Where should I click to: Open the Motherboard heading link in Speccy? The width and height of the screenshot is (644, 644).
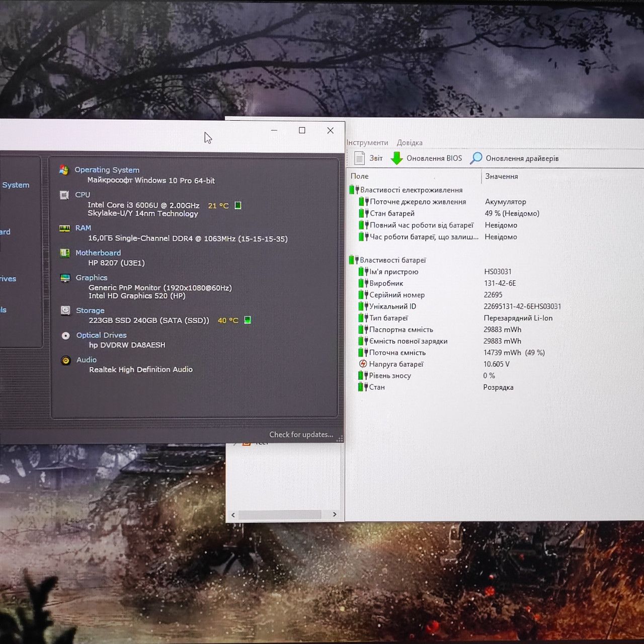[98, 253]
